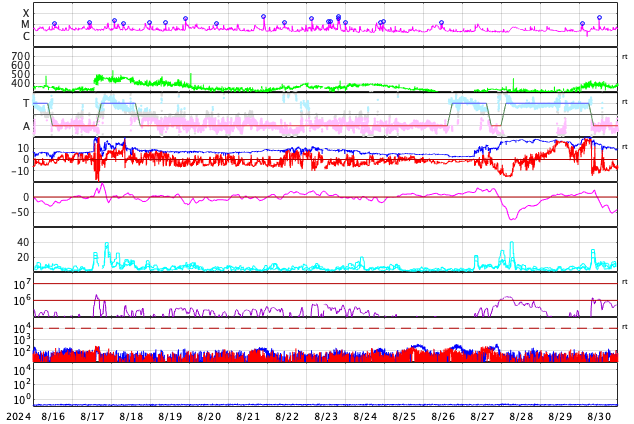Viewport: 634px width, 424px height.
Task: Click the M flare class label
Action: [25, 25]
